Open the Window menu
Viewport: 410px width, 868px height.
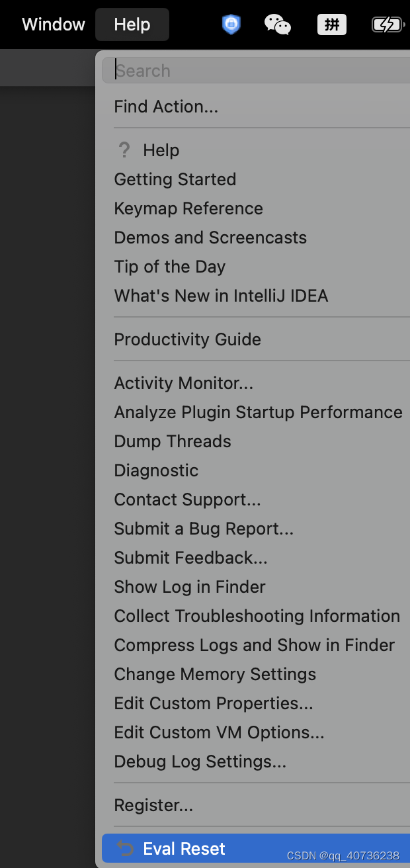point(54,24)
